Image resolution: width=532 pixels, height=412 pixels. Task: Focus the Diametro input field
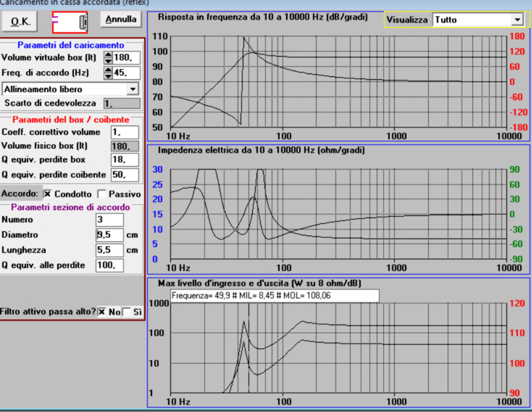click(x=109, y=235)
